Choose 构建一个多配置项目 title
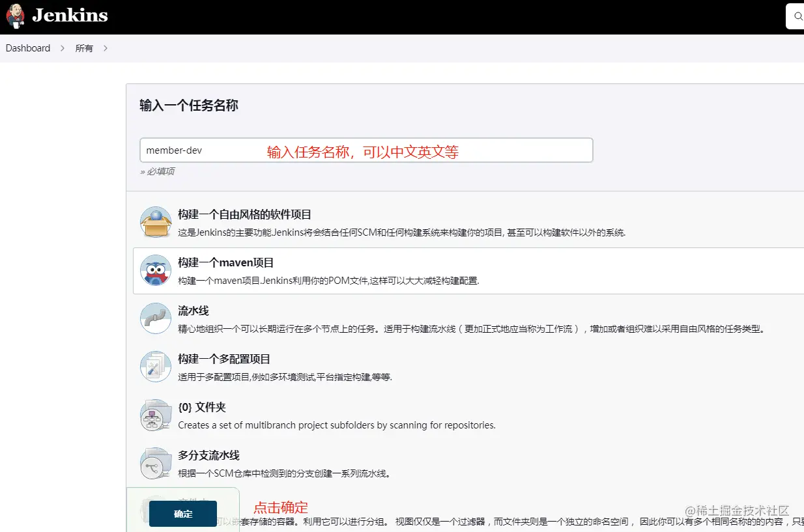This screenshot has height=532, width=804. 224,359
